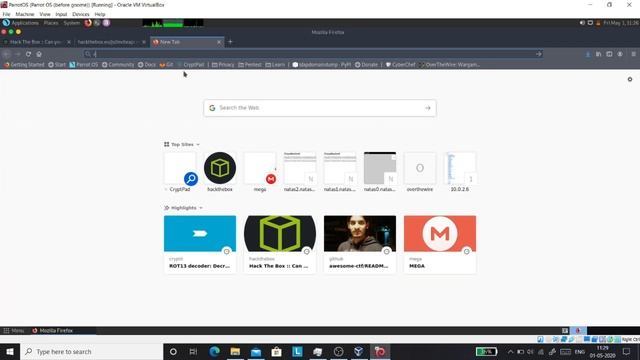
Task: Close the New Tab tab
Action: 219,42
